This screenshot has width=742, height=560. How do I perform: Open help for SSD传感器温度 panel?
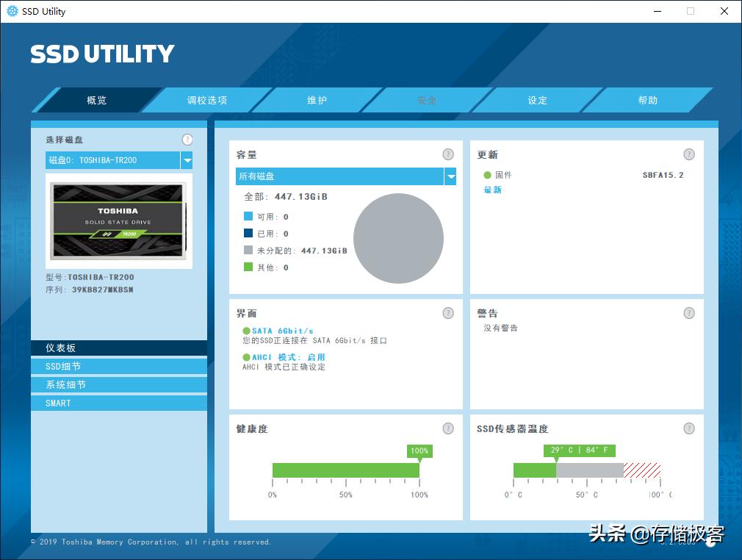689,428
